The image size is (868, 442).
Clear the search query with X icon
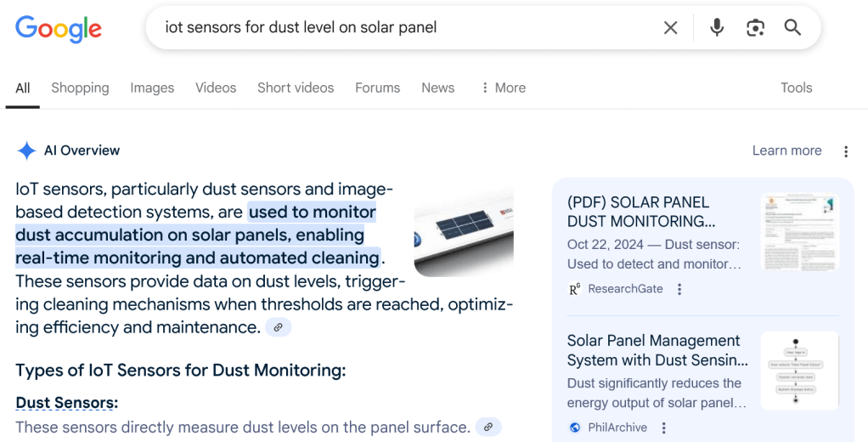[x=670, y=28]
